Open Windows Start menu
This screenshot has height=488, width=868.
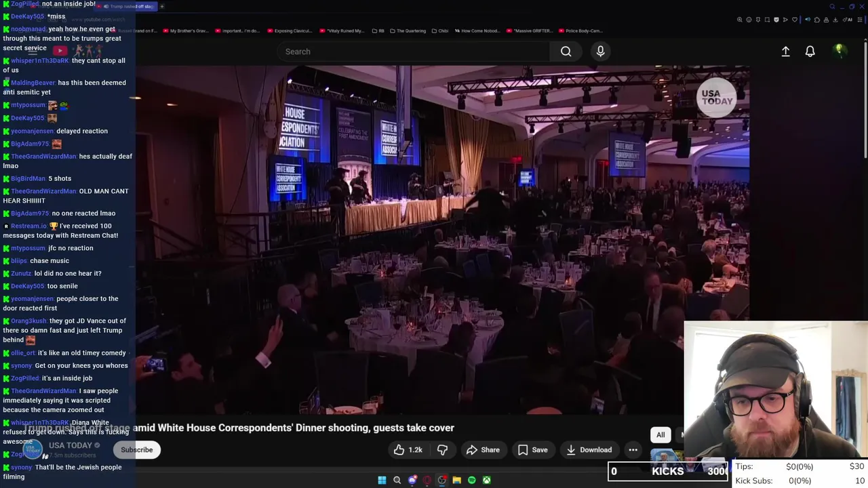(x=382, y=480)
